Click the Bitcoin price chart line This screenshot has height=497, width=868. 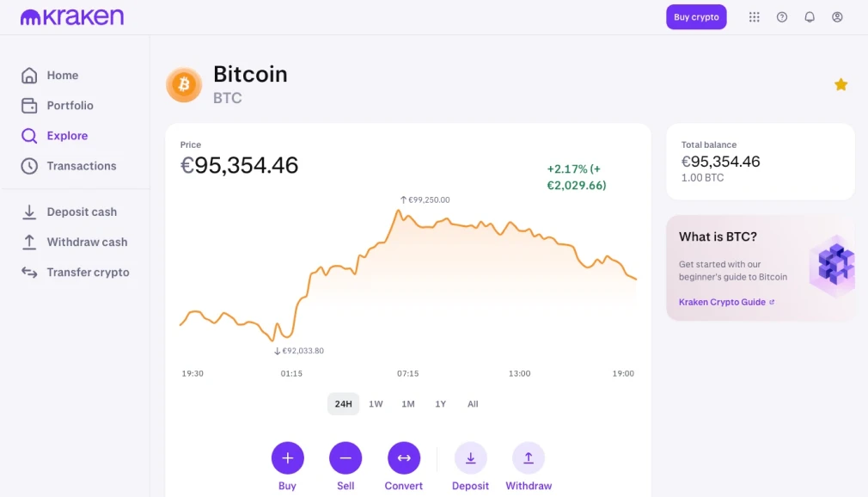(464, 225)
